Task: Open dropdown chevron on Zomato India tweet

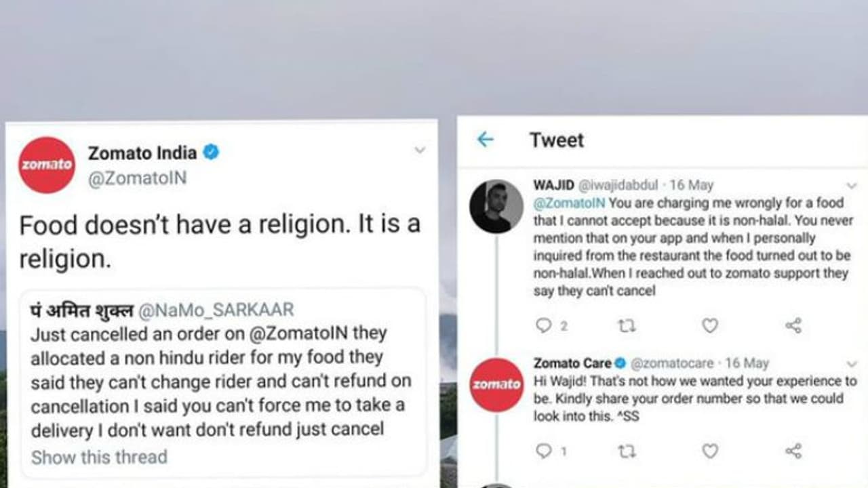Action: coord(420,150)
